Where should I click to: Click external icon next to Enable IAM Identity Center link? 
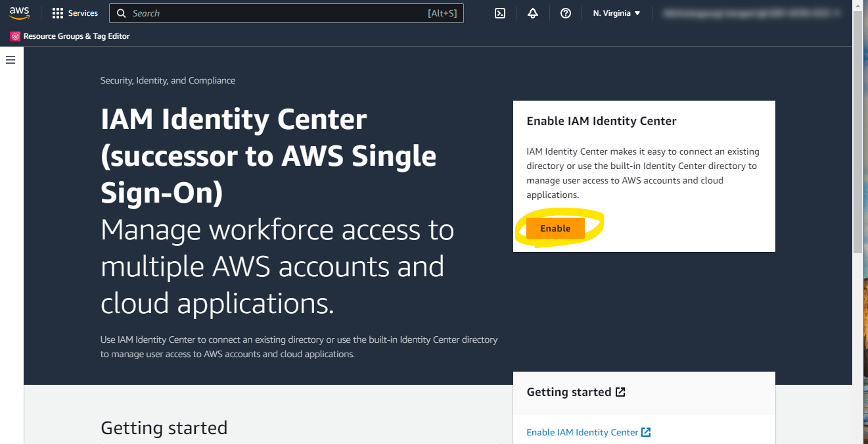tap(646, 432)
